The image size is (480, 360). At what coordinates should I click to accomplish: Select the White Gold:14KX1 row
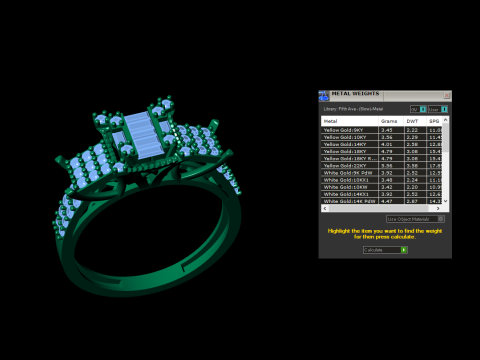(382, 194)
